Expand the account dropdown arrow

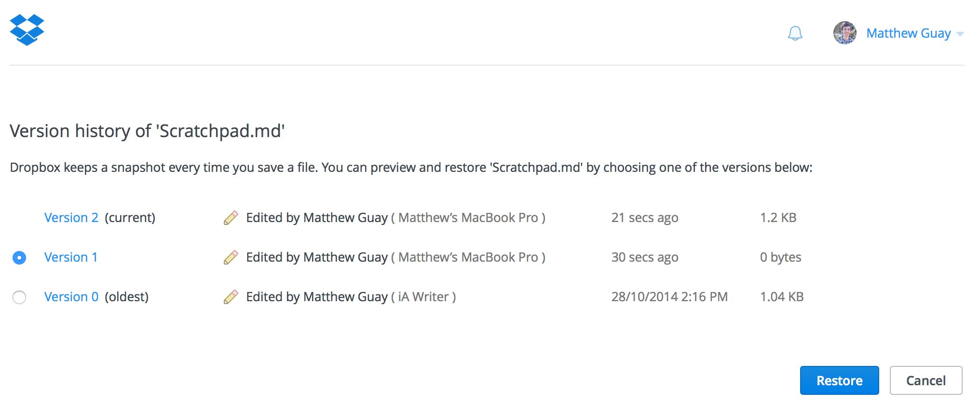pyautogui.click(x=960, y=34)
